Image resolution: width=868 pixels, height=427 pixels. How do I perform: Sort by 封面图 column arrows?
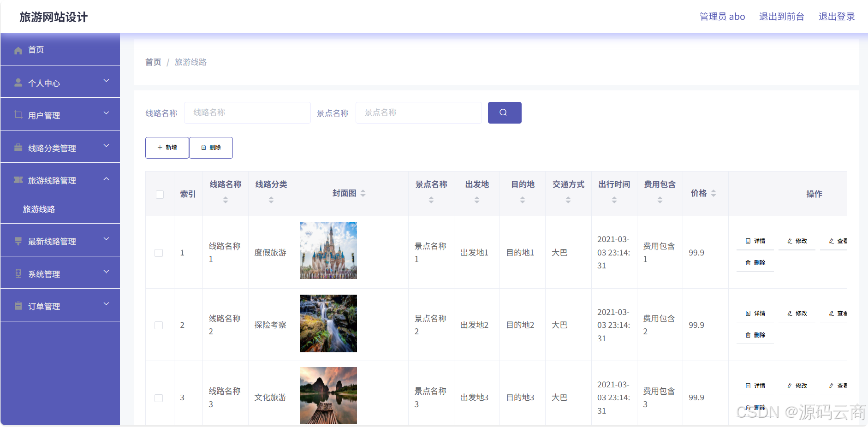pyautogui.click(x=363, y=193)
